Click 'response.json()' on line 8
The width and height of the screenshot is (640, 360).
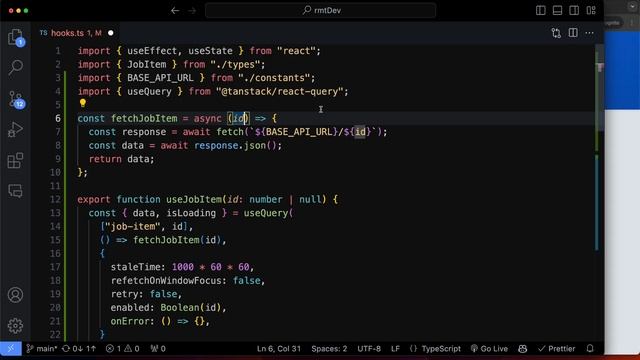pyautogui.click(x=235, y=146)
